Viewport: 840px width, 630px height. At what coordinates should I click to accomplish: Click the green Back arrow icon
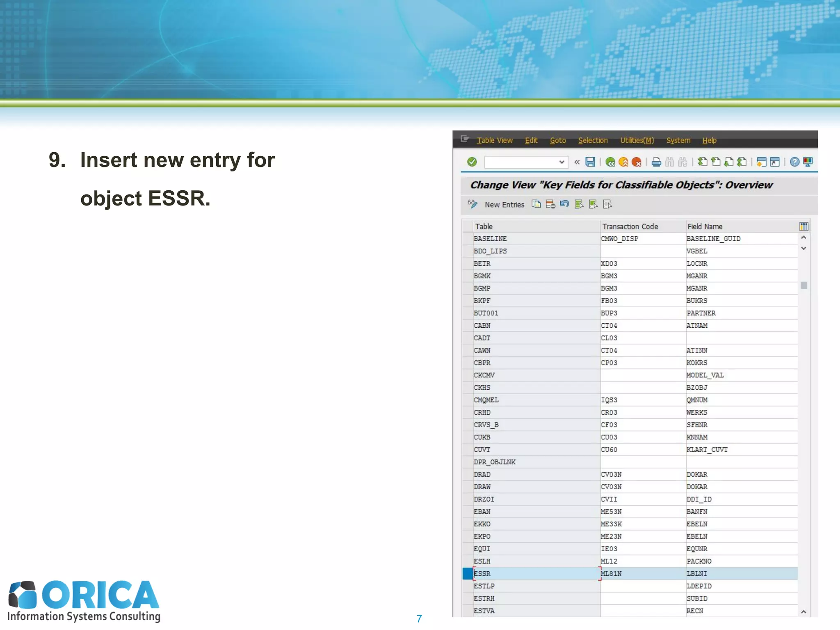[610, 162]
